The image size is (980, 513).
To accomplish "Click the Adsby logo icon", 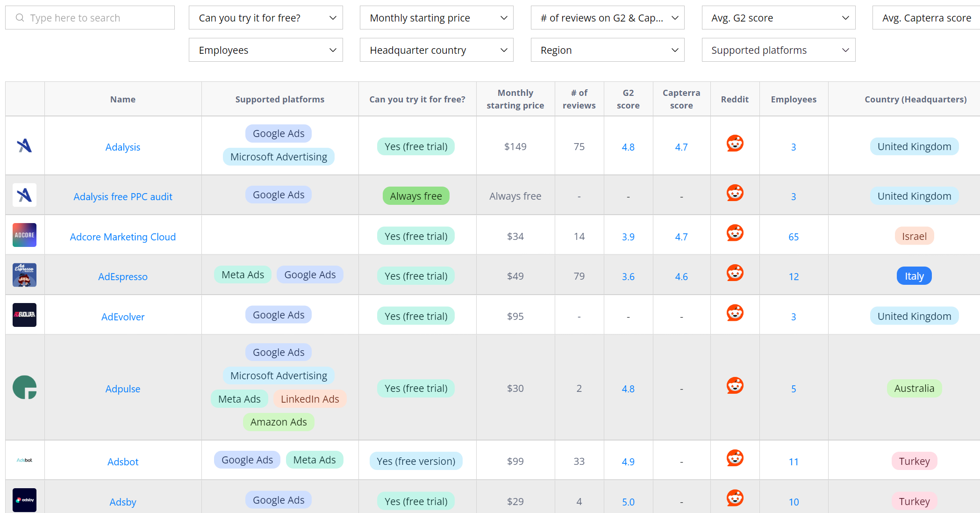I will [x=24, y=500].
